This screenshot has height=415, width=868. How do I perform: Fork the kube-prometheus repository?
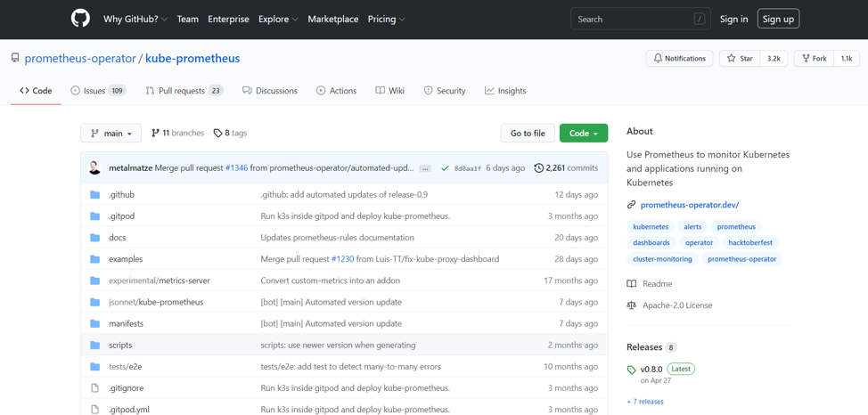click(815, 58)
